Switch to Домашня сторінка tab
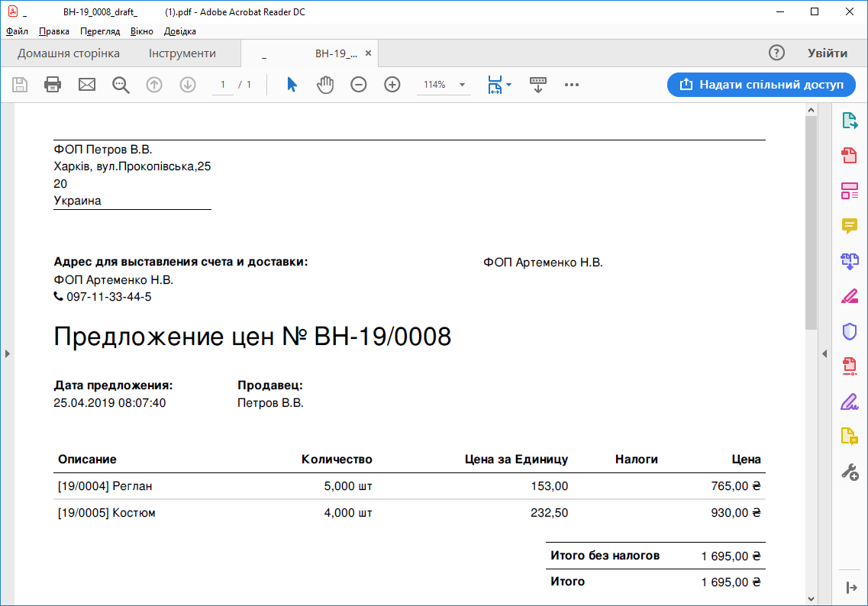The width and height of the screenshot is (868, 606). point(69,53)
